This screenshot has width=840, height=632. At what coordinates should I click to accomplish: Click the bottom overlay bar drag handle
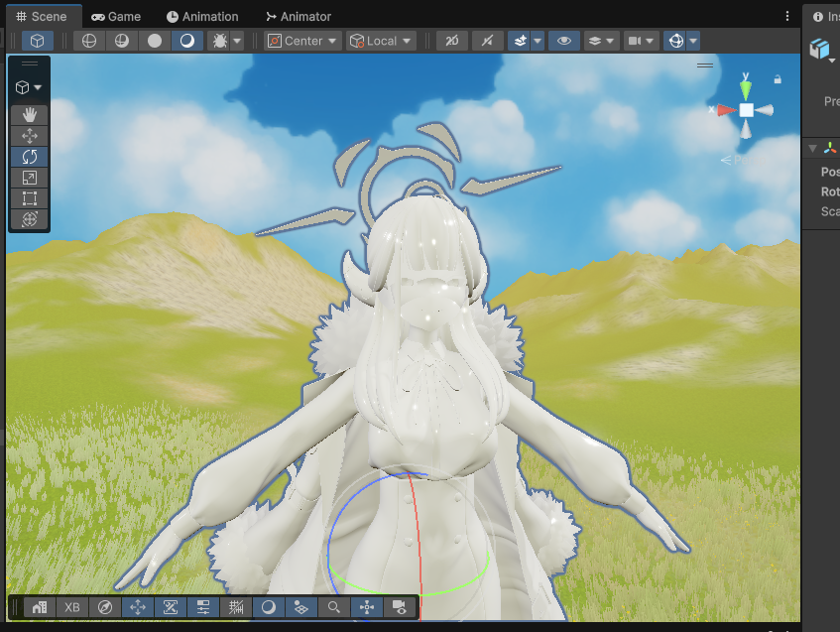tap(15, 607)
